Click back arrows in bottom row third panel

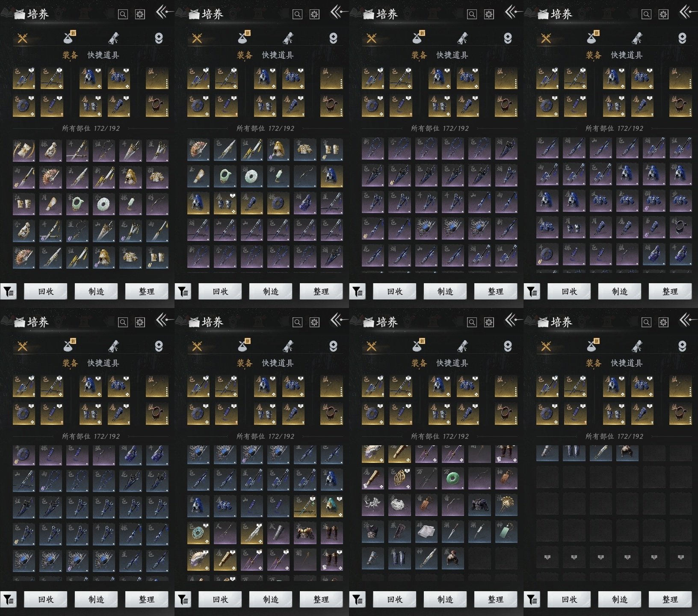click(512, 320)
